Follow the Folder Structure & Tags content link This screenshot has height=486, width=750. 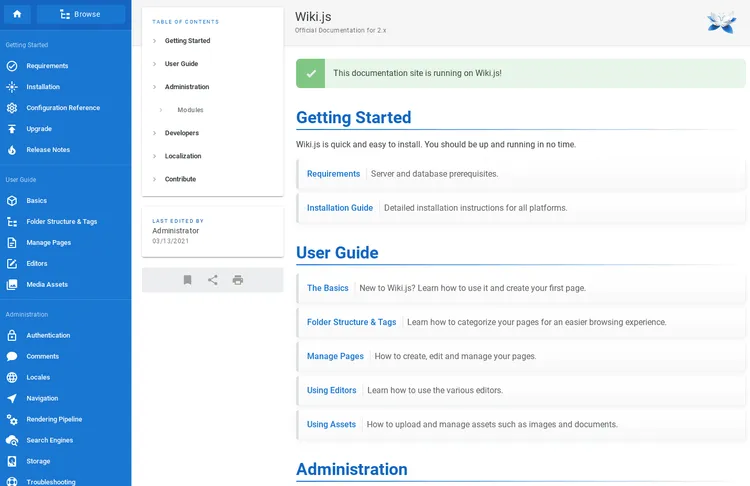352,322
